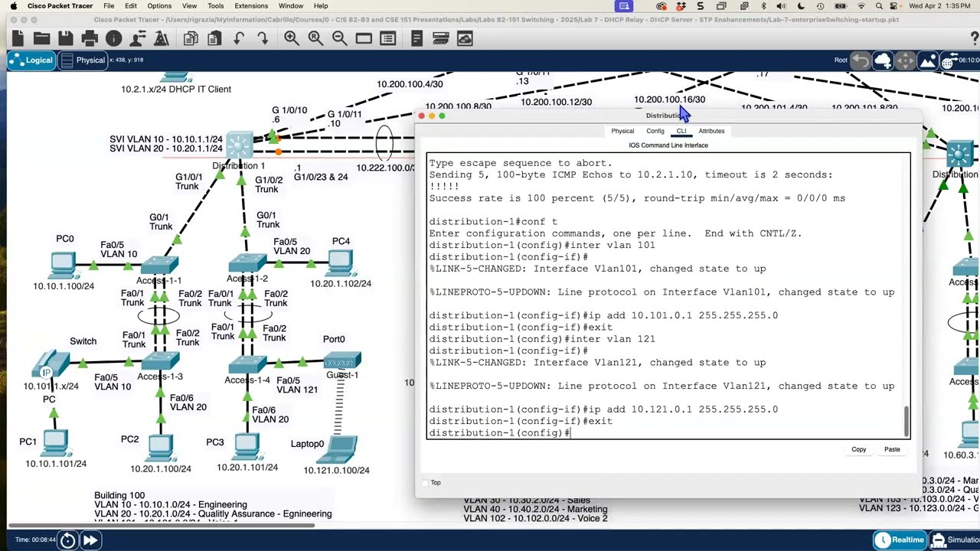Open the Tools menu

pyautogui.click(x=215, y=5)
